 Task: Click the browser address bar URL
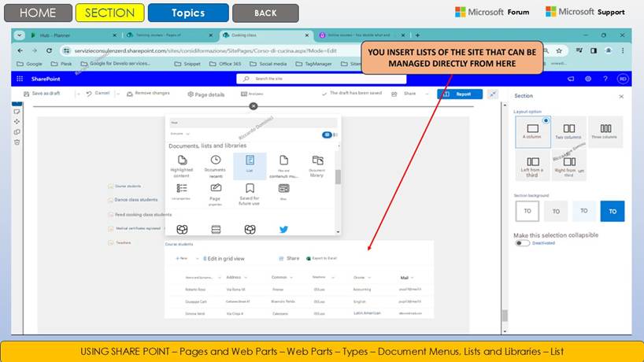pyautogui.click(x=205, y=51)
